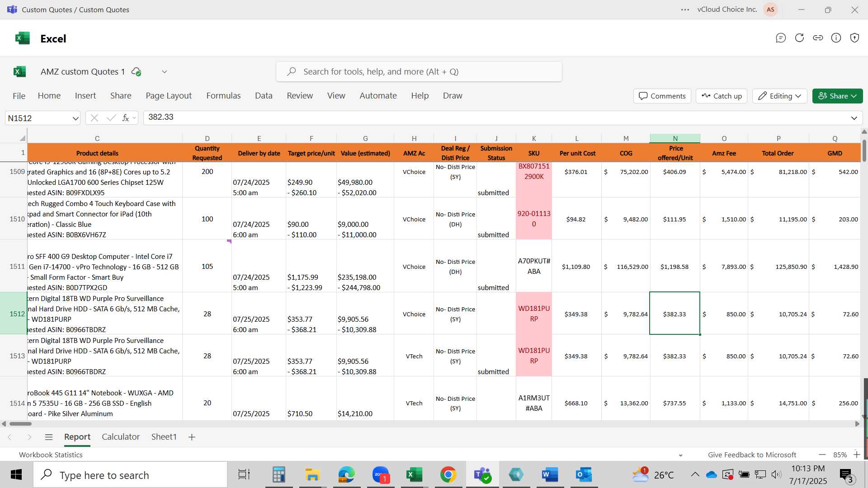Click Give Feedback to Microsoft
This screenshot has width=868, height=488.
click(752, 455)
